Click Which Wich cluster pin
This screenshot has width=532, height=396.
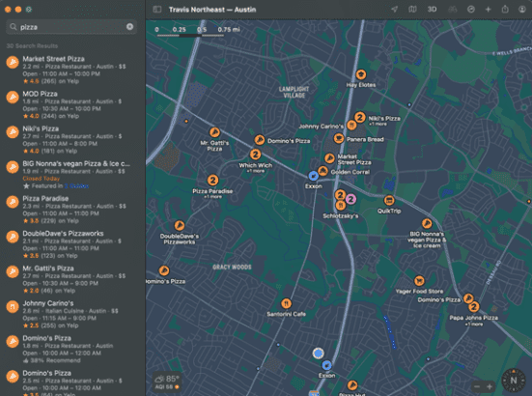pos(256,155)
